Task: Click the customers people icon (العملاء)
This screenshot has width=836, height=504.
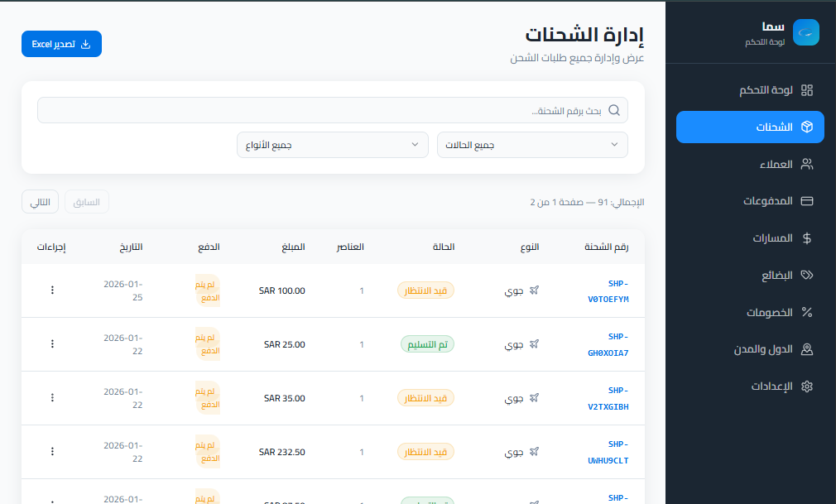Action: click(808, 164)
